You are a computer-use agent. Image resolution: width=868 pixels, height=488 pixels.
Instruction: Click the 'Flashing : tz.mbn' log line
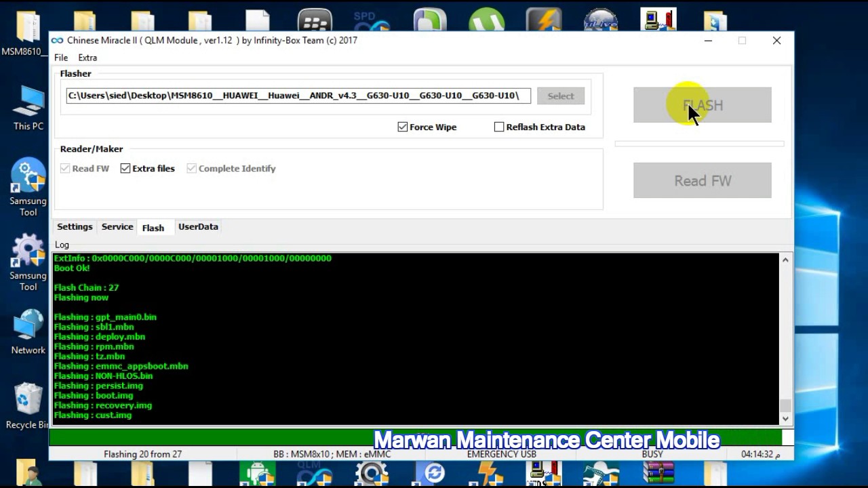pos(90,357)
